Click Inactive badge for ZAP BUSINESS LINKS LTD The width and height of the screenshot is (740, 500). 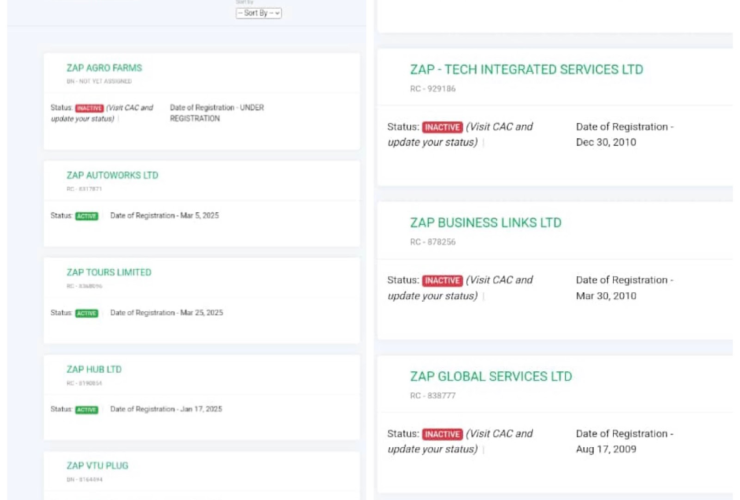[x=442, y=281]
